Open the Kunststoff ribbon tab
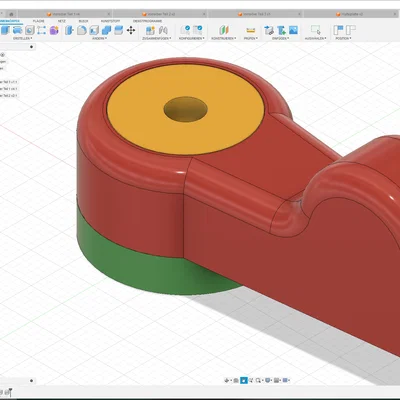The width and height of the screenshot is (400, 400). click(110, 21)
